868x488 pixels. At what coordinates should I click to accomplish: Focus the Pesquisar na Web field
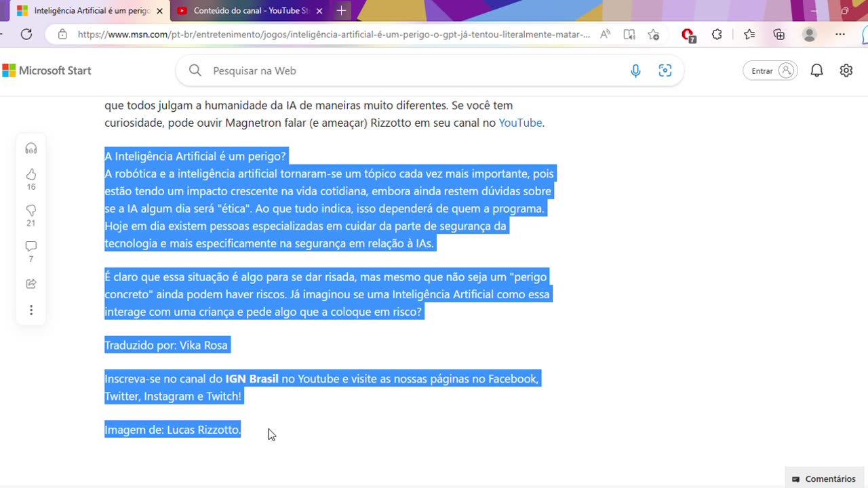[x=429, y=70]
